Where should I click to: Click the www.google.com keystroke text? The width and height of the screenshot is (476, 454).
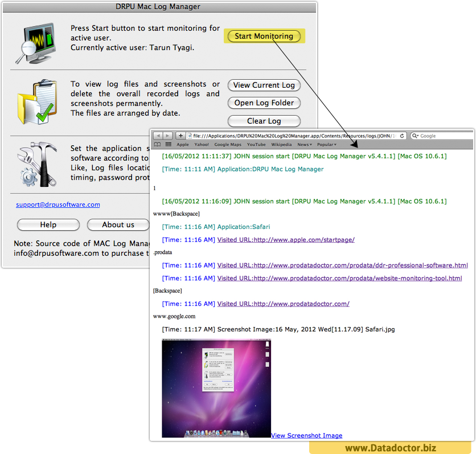point(174,317)
